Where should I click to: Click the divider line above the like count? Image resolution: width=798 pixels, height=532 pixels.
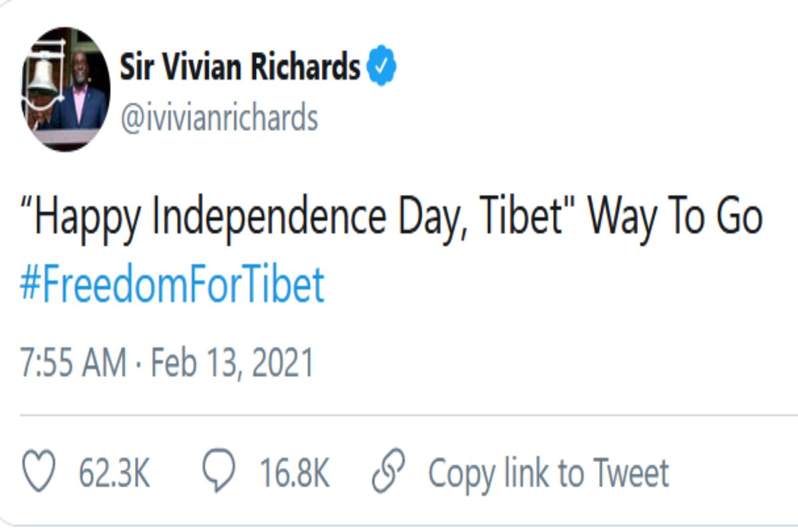(408, 416)
